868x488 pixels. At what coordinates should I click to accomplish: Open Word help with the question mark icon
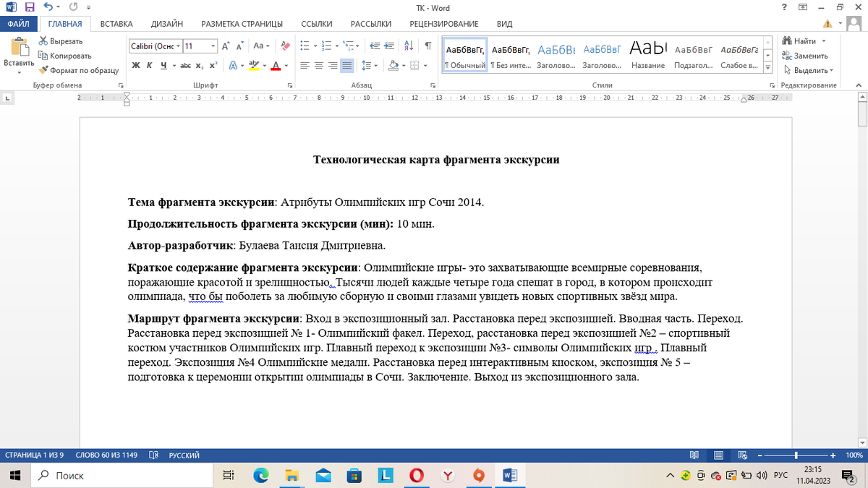click(784, 8)
